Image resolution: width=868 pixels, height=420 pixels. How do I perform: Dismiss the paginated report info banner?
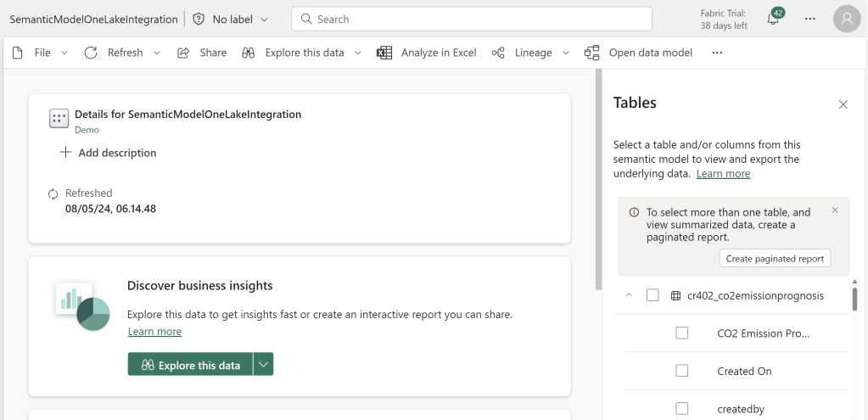(x=835, y=210)
